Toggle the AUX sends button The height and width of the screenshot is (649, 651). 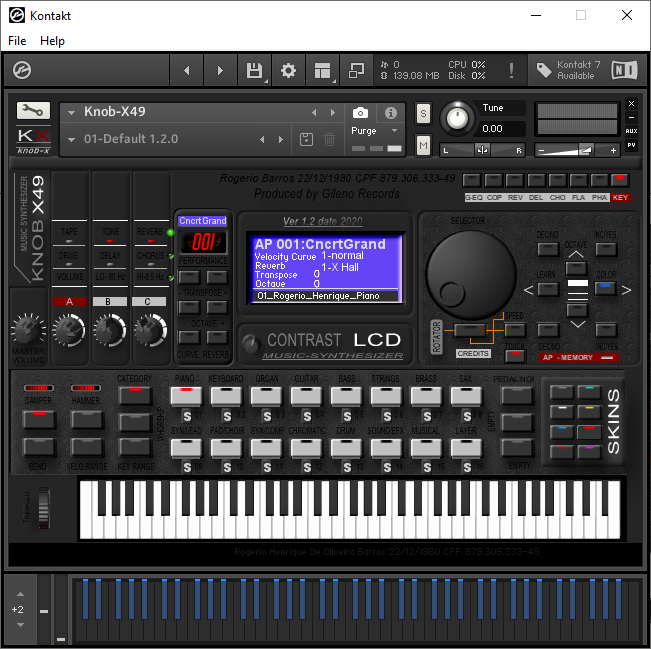tap(631, 131)
